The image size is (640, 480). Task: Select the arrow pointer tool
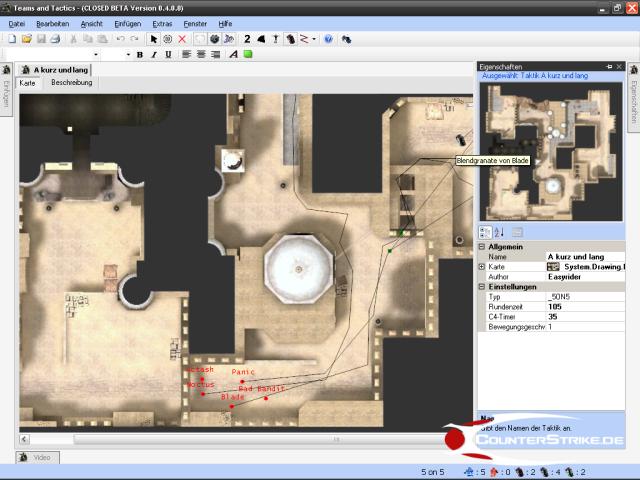[x=153, y=39]
